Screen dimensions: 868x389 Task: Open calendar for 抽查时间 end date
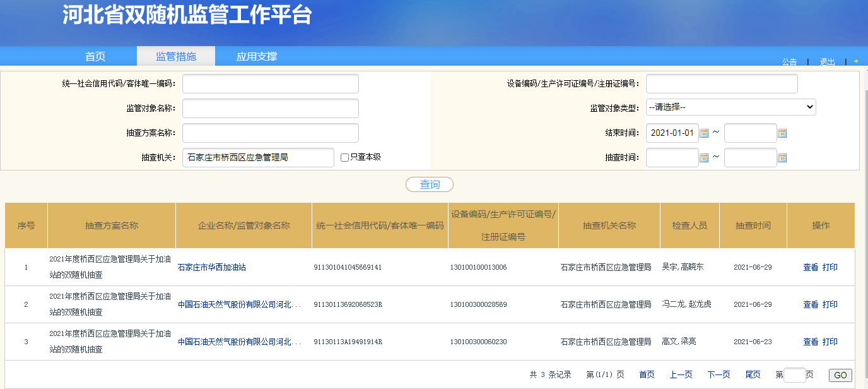coord(782,158)
